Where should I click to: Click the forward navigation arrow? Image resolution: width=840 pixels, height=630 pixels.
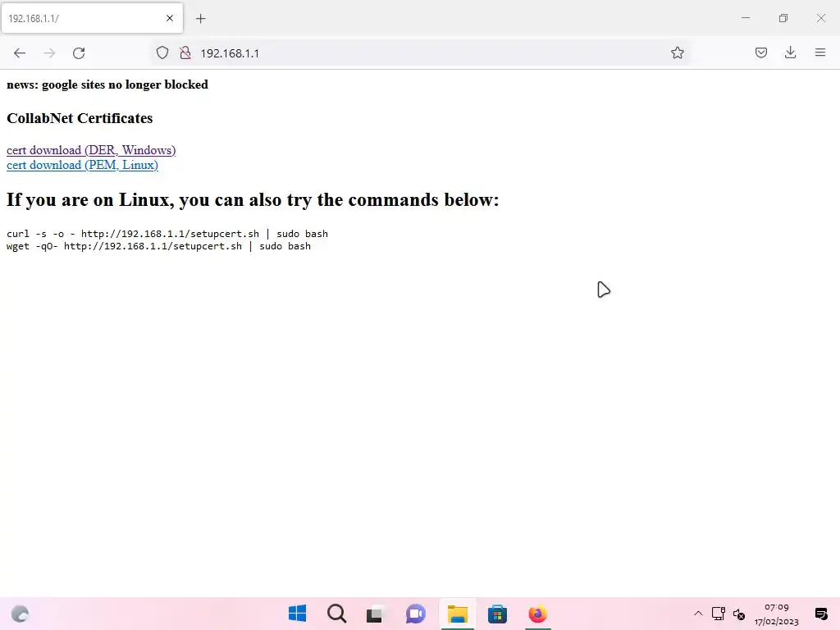49,53
